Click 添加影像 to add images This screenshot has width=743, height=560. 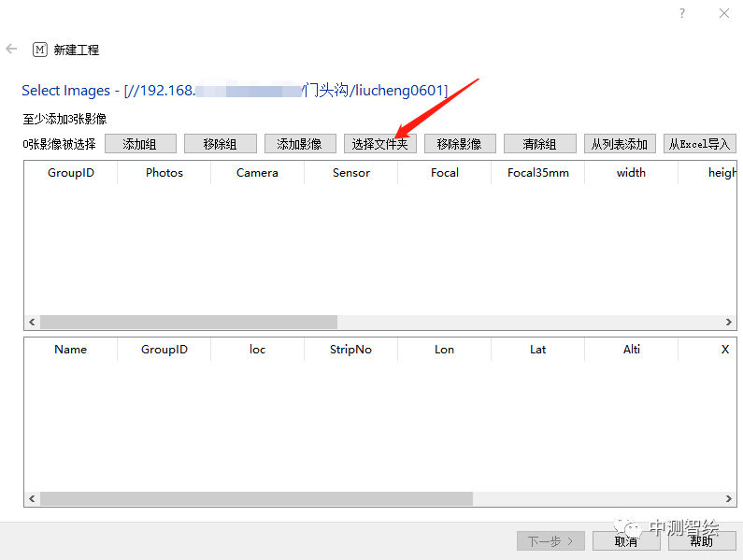[x=299, y=144]
